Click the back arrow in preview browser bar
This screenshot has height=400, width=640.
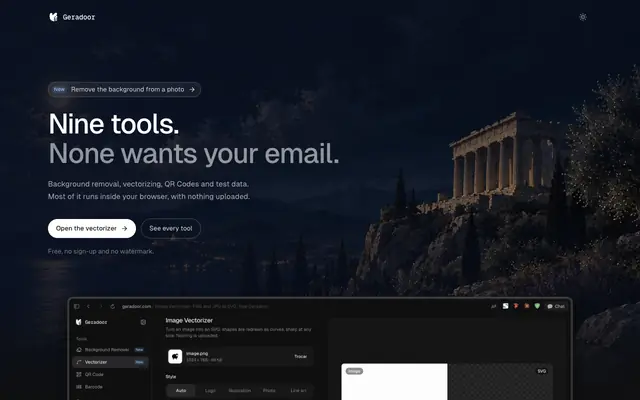[88, 306]
